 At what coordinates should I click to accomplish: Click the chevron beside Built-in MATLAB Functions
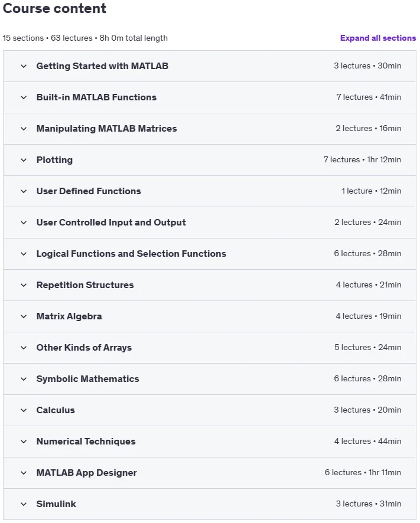24,97
